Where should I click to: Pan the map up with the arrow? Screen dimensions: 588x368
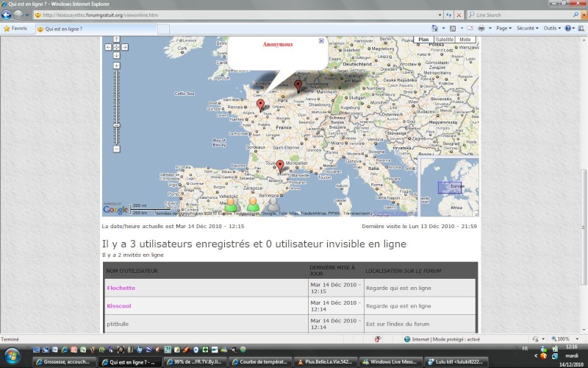117,39
